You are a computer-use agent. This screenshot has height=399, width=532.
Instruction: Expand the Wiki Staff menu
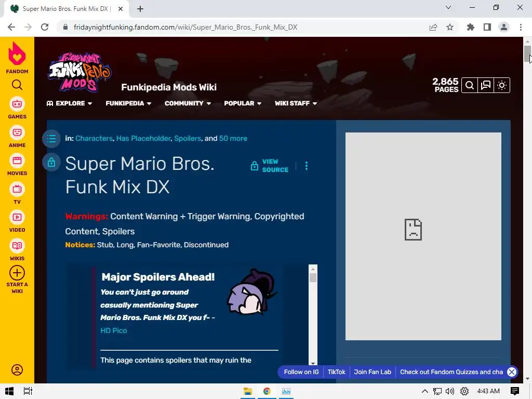pyautogui.click(x=296, y=103)
